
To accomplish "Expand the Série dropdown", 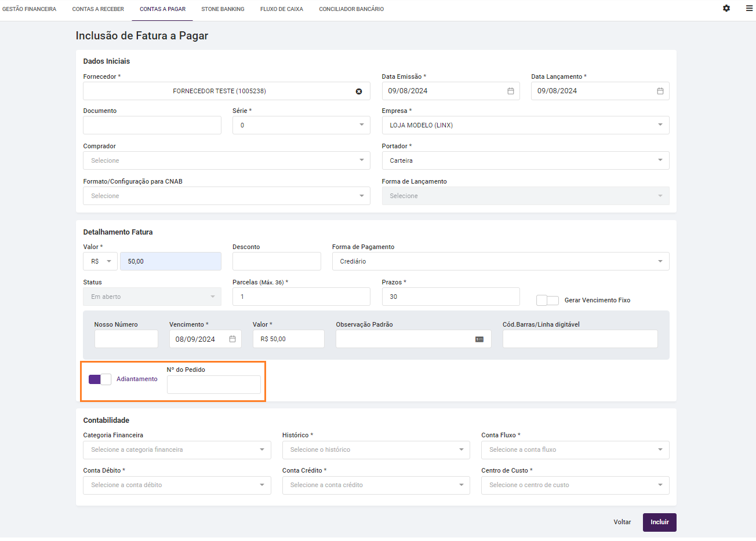I will pyautogui.click(x=361, y=125).
